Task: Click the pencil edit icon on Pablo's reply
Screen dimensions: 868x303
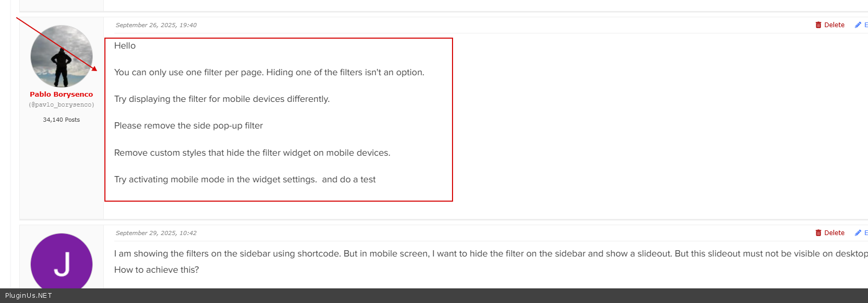Action: [x=858, y=25]
